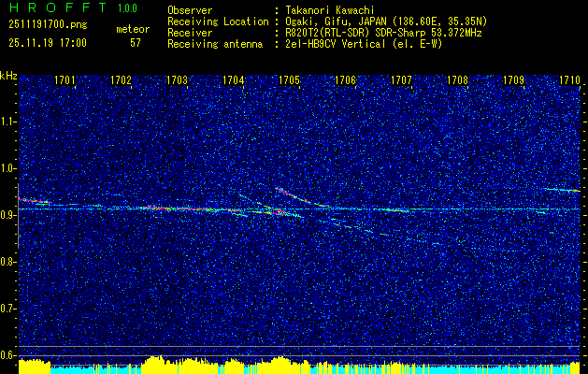
Task: Click the 1.0 kHz axis label
Action: click(7, 168)
